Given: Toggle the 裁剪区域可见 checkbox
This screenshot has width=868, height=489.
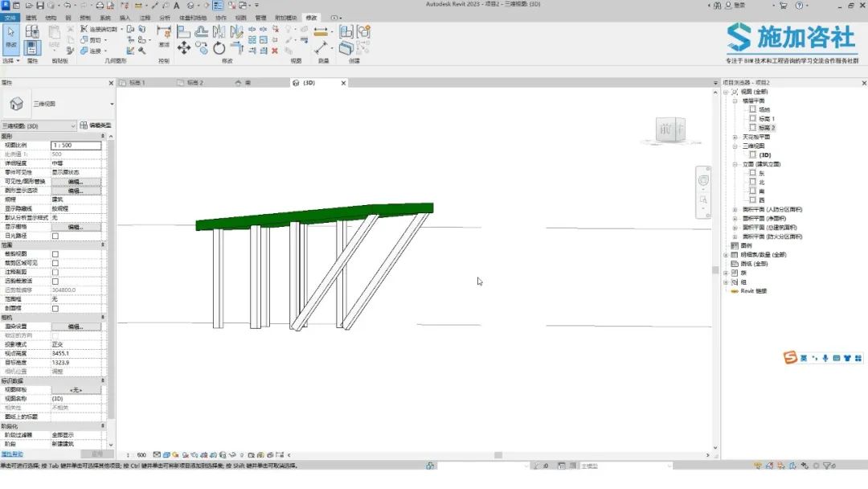Looking at the screenshot, I should 55,263.
